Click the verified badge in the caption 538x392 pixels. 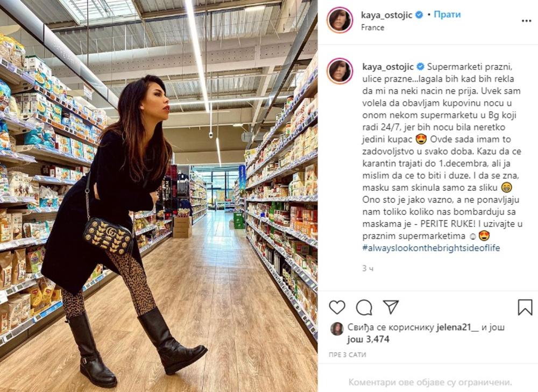tap(420, 66)
